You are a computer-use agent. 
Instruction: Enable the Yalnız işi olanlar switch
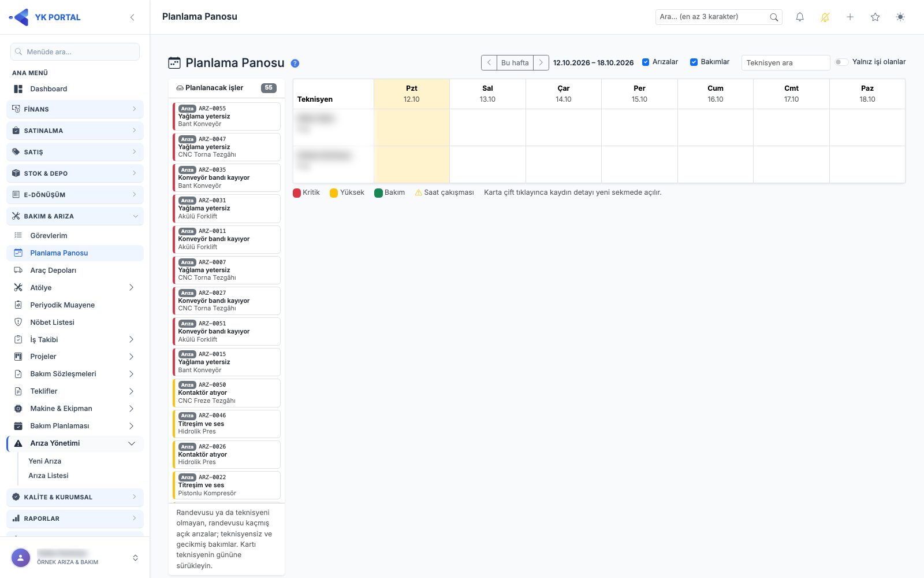pos(841,62)
